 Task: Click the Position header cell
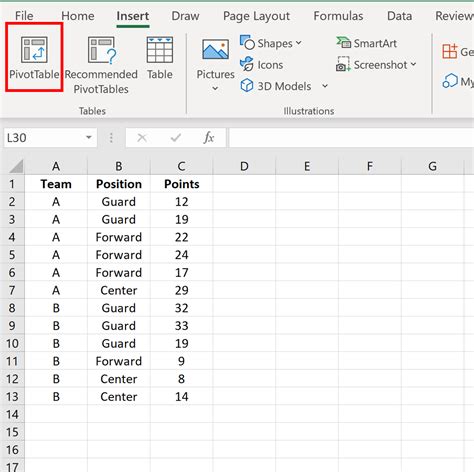(x=119, y=184)
